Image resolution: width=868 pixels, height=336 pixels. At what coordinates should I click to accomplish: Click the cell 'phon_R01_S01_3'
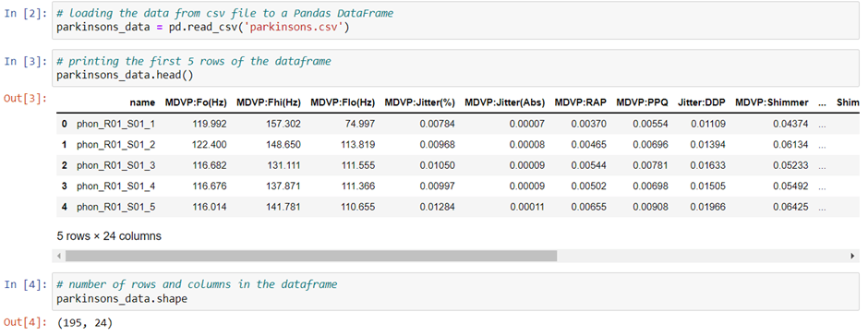(x=115, y=165)
